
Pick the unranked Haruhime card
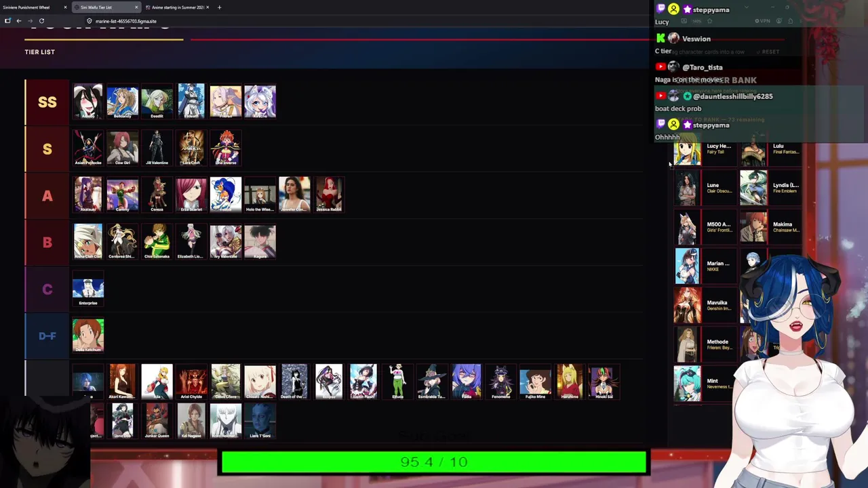(x=570, y=382)
